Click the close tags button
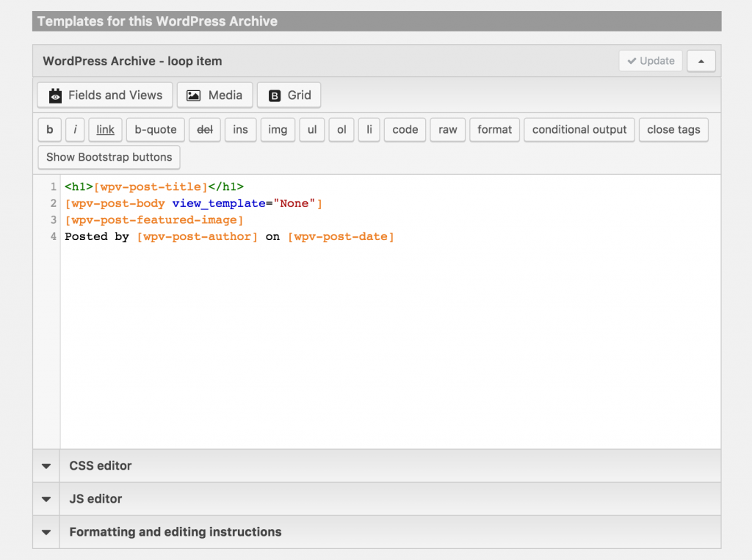752x560 pixels. 673,129
